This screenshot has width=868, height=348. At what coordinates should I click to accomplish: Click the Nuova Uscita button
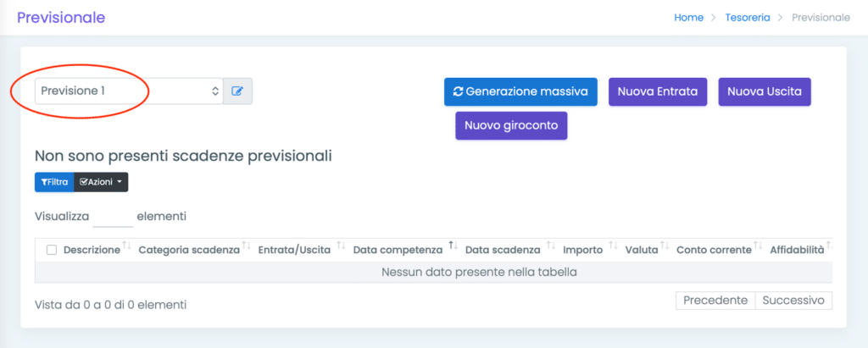(764, 91)
